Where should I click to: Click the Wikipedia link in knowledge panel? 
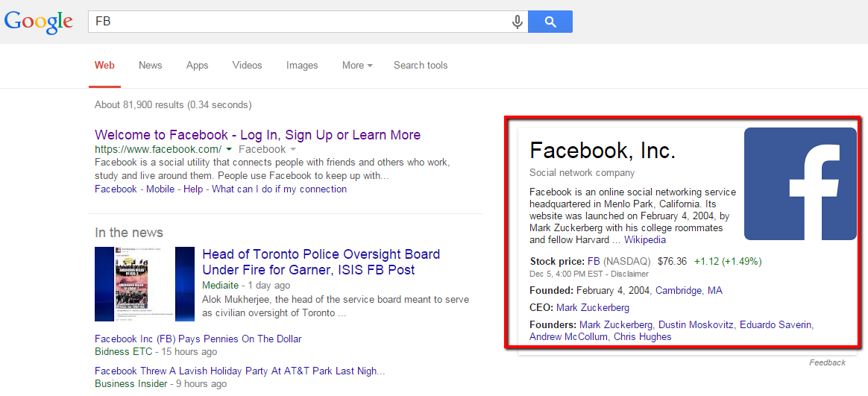pos(644,240)
